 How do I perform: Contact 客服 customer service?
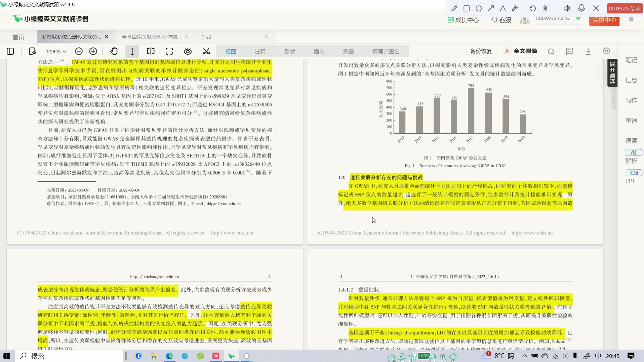click(x=501, y=20)
